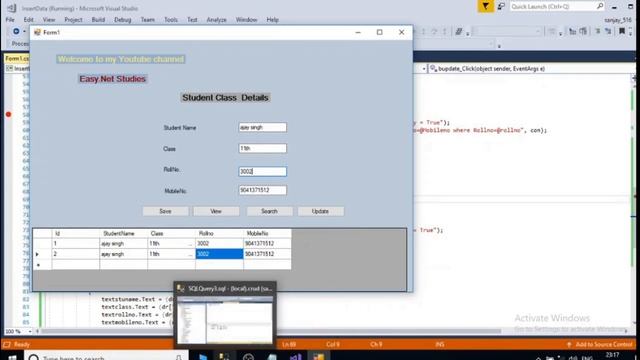The width and height of the screenshot is (640, 360).
Task: Click the bupdate_Click method icon in navigation bar
Action: [433, 69]
